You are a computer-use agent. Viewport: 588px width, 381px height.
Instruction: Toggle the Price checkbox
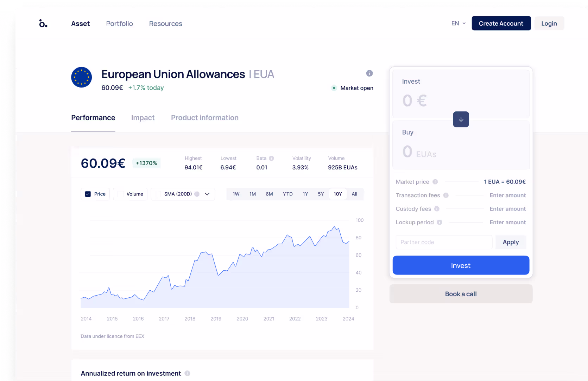pos(88,194)
